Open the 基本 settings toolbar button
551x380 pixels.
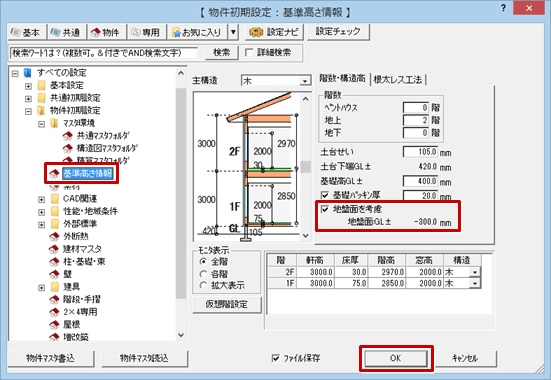pyautogui.click(x=27, y=32)
